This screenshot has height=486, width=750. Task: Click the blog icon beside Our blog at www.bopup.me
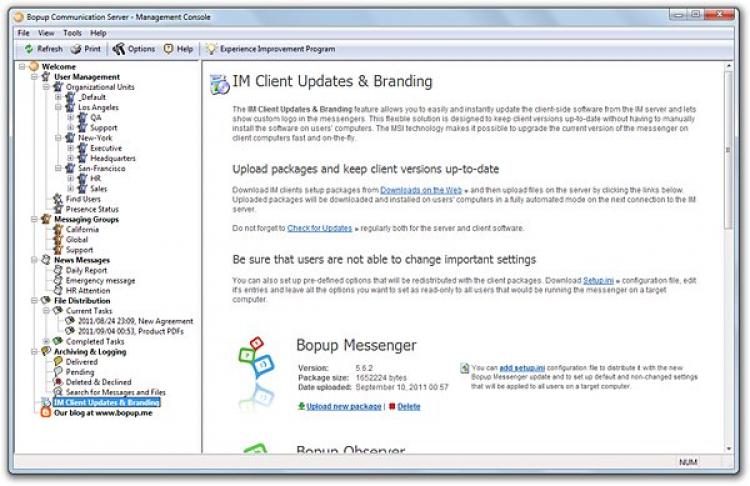click(45, 412)
